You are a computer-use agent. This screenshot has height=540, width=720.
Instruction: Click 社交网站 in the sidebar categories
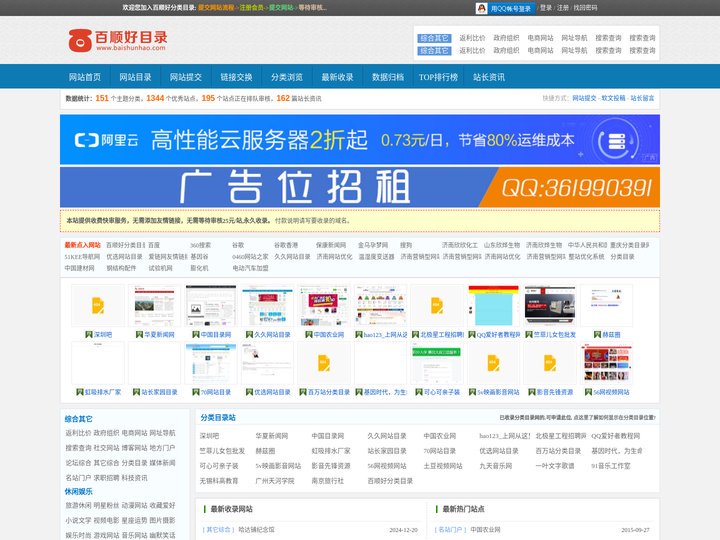(106, 448)
